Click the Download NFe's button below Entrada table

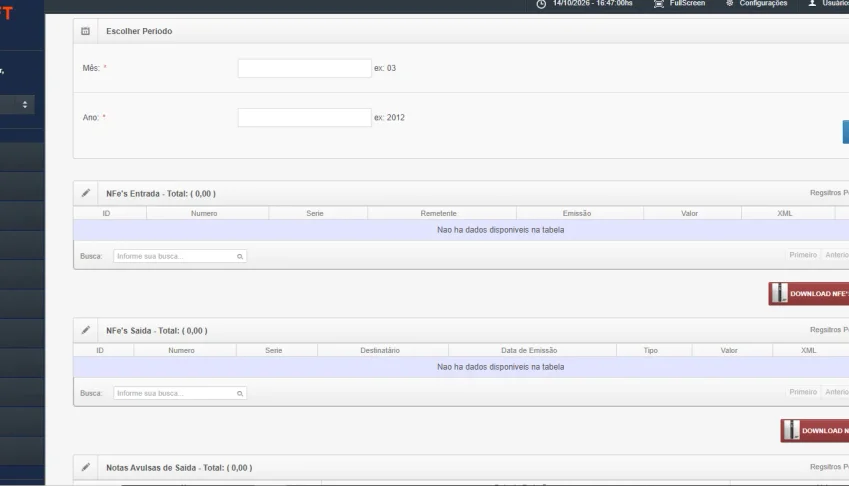(809, 293)
